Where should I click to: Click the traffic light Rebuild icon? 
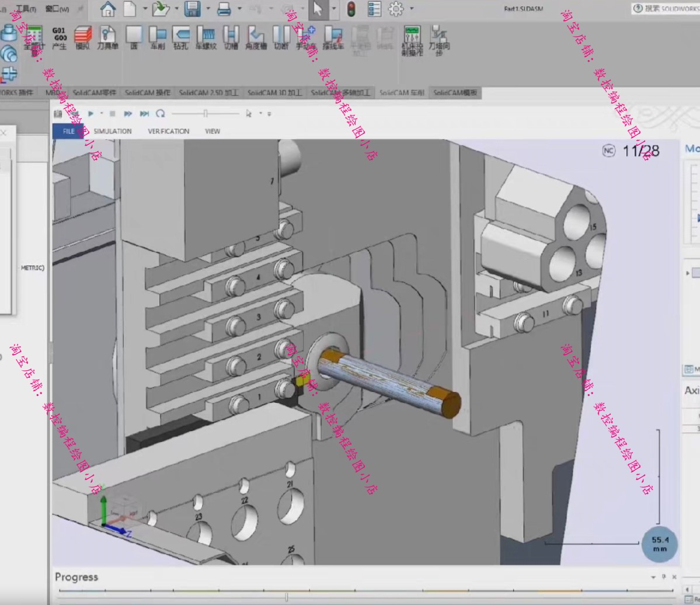(351, 9)
